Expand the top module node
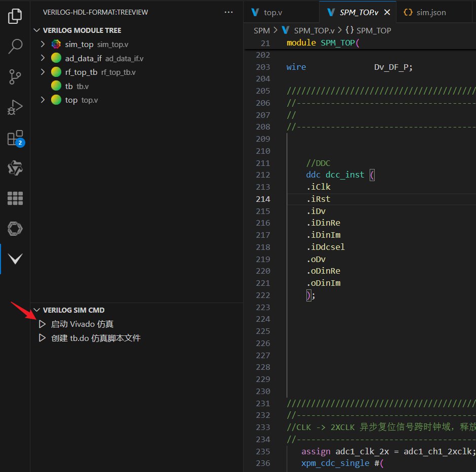 pos(43,100)
